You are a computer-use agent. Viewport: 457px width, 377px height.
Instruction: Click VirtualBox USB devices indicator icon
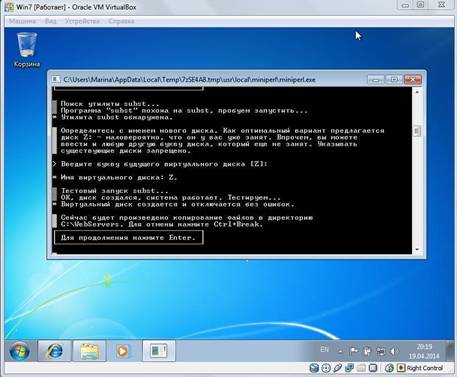click(x=338, y=368)
